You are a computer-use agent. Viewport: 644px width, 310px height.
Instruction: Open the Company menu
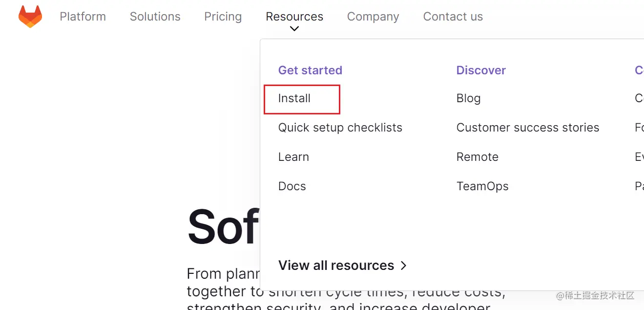click(x=373, y=17)
